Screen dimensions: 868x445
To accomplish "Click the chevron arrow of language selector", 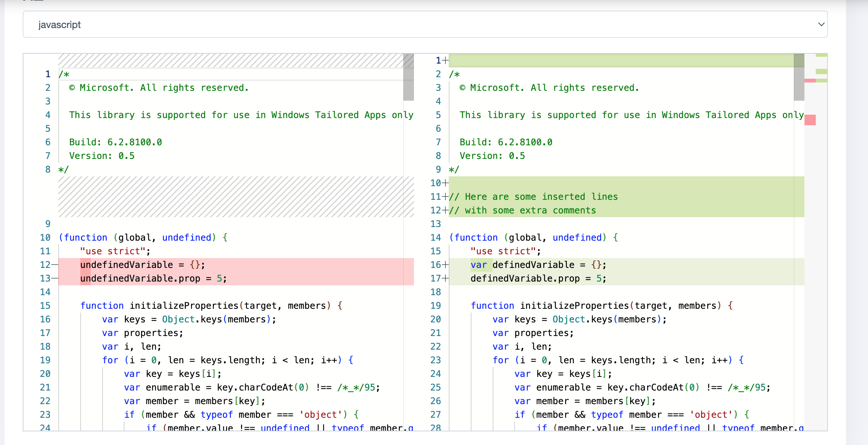I will [x=821, y=25].
